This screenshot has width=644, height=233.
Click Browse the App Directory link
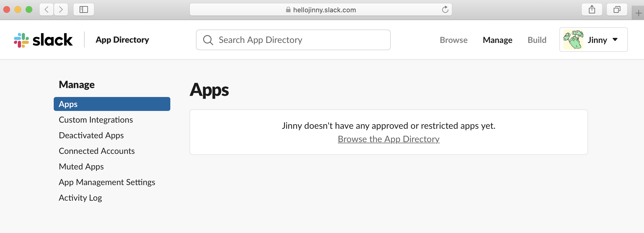(389, 139)
